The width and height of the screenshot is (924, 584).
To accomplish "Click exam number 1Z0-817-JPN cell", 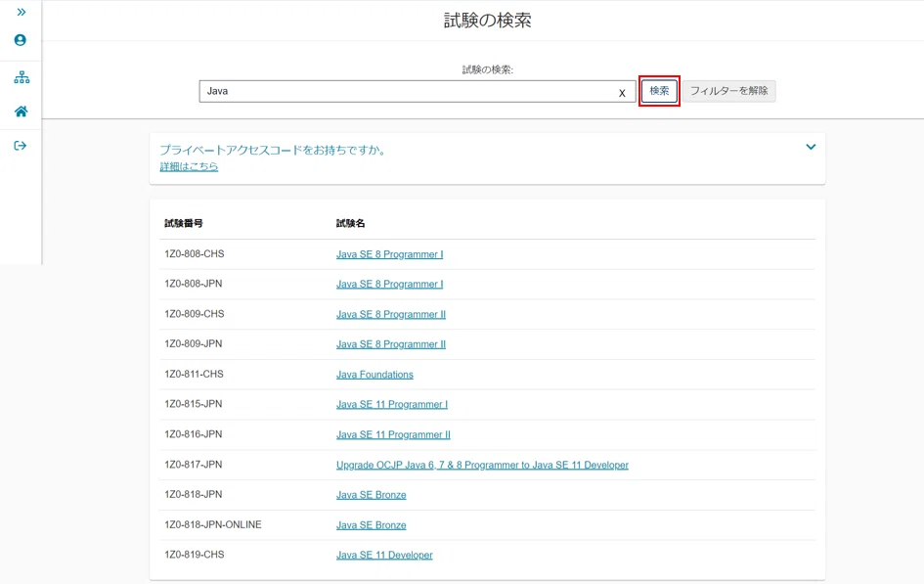I will [194, 465].
